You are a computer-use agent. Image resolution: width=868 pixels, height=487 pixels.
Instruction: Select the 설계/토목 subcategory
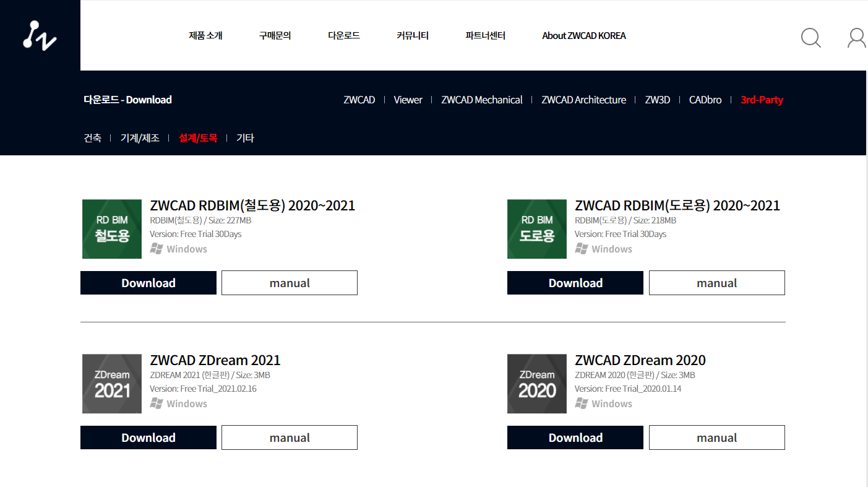(x=198, y=138)
